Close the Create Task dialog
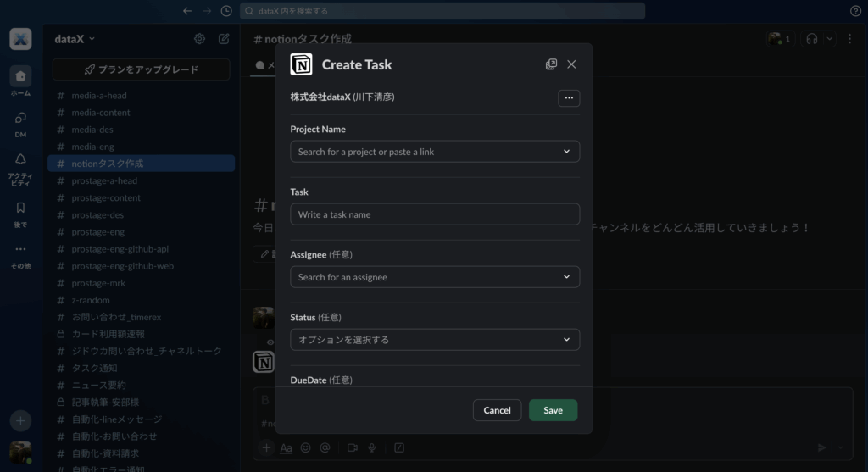This screenshot has width=868, height=472. [x=571, y=64]
